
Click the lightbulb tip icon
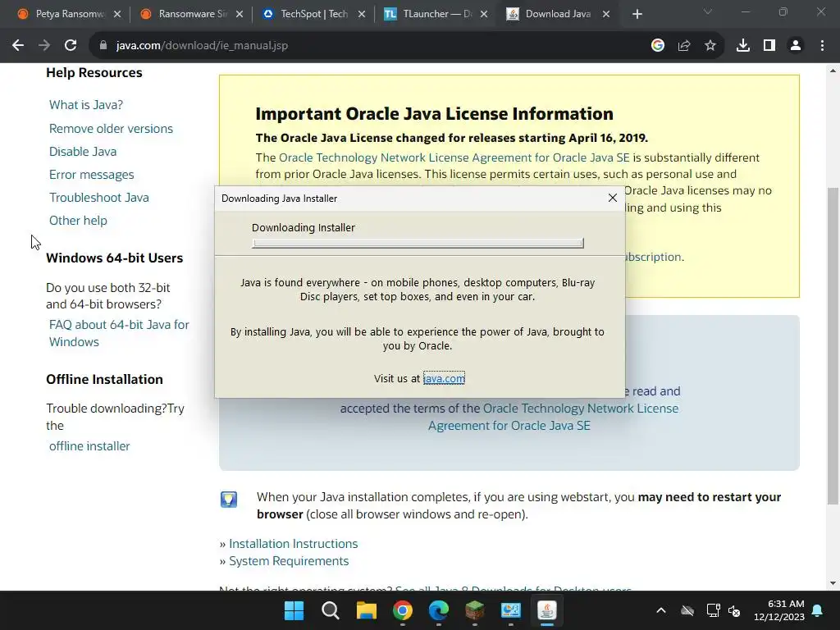tap(229, 500)
